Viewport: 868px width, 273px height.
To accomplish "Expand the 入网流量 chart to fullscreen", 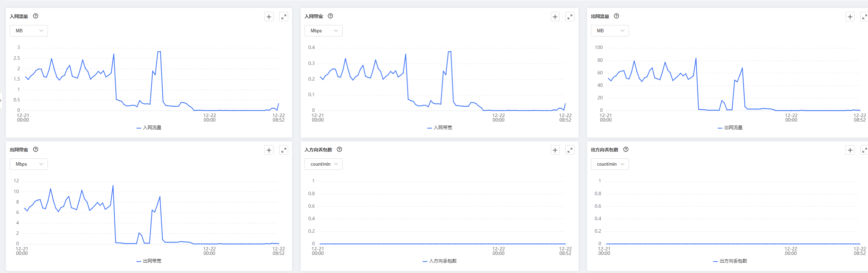I will coord(284,17).
